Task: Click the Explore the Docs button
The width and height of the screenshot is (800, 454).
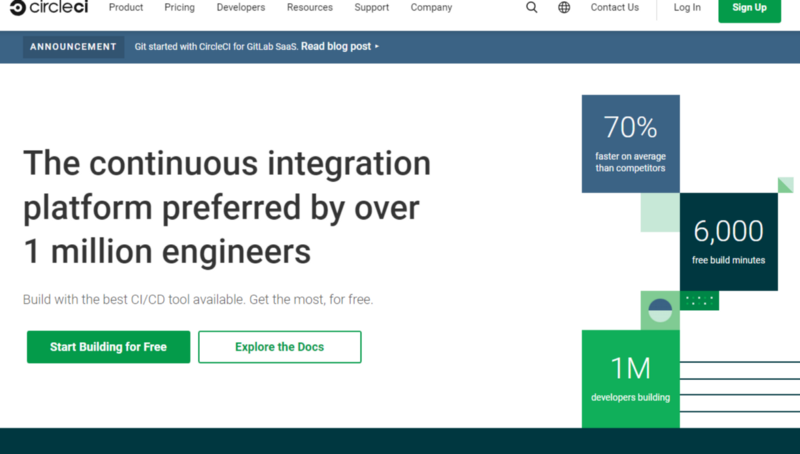Action: point(280,347)
